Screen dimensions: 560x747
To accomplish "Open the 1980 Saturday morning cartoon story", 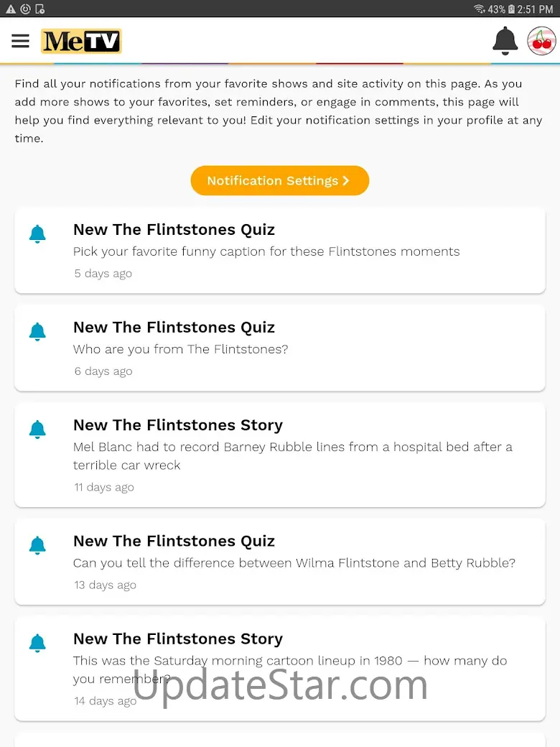I will point(280,669).
